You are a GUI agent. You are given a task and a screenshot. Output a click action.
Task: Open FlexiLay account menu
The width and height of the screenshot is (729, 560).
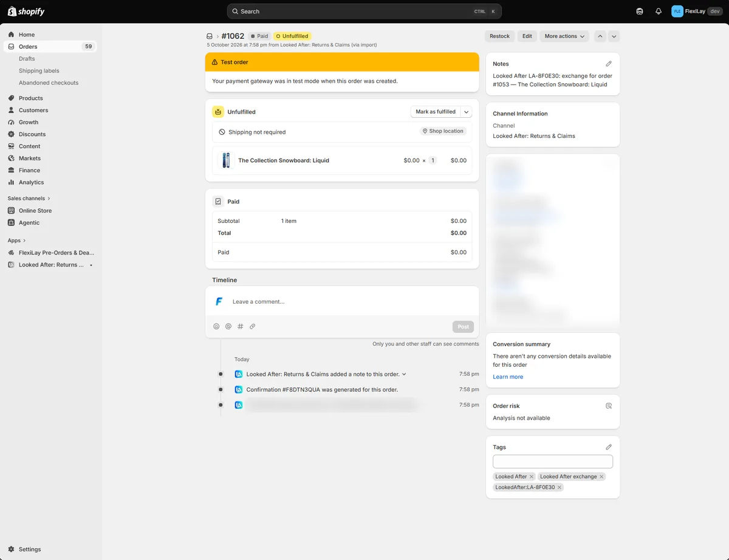pyautogui.click(x=697, y=12)
